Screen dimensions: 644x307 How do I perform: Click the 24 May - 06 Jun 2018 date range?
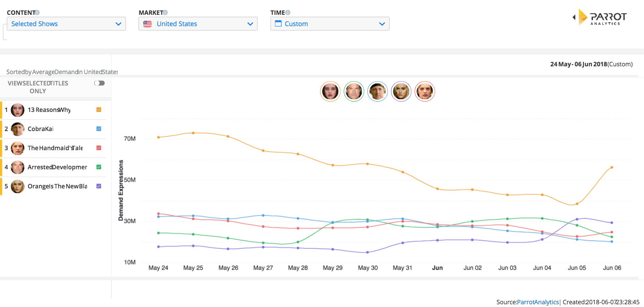click(x=579, y=64)
